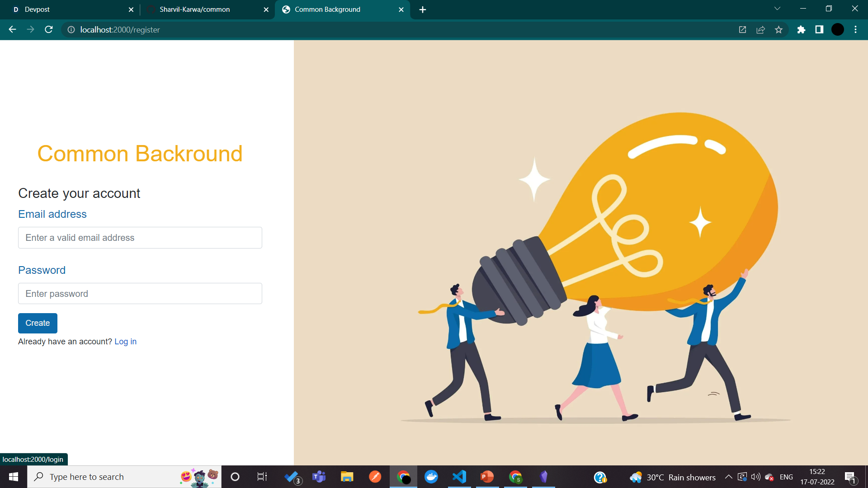Click the share page icon

tap(760, 30)
